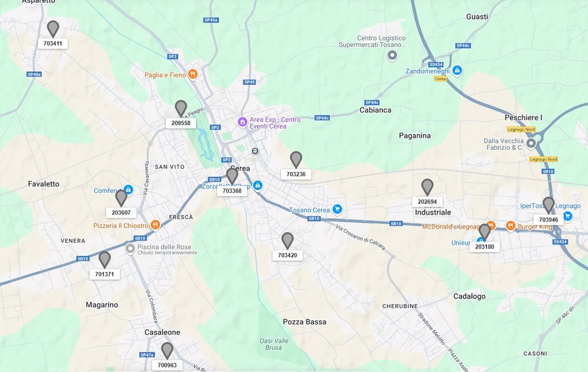Screen dimensions: 588x372
Task: Select the map pin labeled 209558
Action: click(x=181, y=108)
